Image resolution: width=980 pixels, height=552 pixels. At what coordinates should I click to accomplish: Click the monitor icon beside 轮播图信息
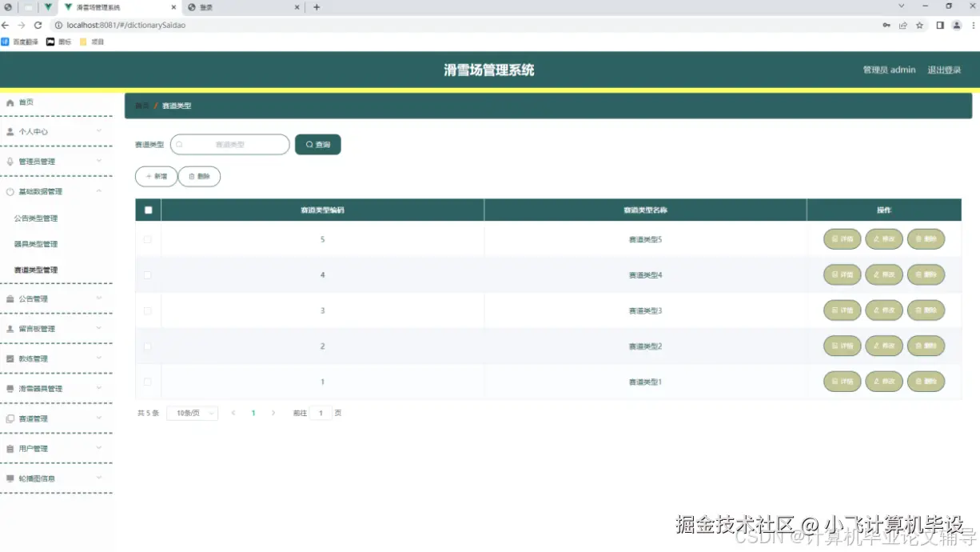pyautogui.click(x=10, y=478)
